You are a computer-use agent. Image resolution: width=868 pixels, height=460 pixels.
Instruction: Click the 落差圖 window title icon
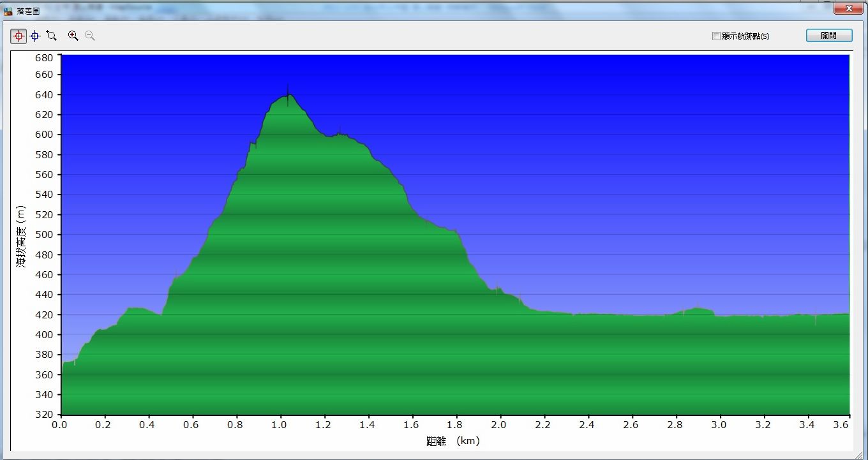[x=8, y=11]
